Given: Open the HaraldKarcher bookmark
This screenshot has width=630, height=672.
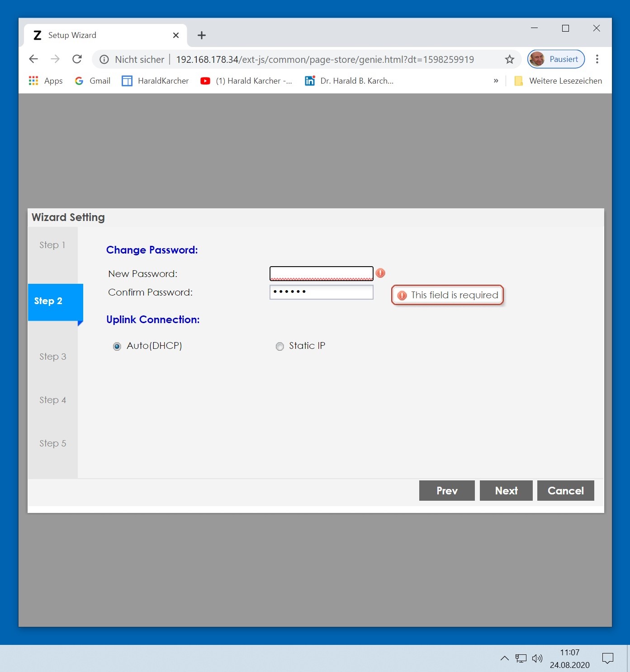Looking at the screenshot, I should (155, 81).
